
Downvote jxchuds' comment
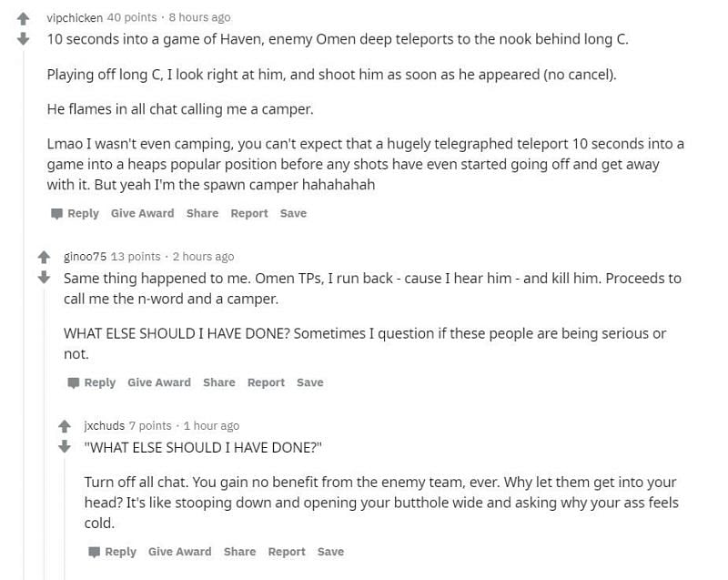[65, 446]
